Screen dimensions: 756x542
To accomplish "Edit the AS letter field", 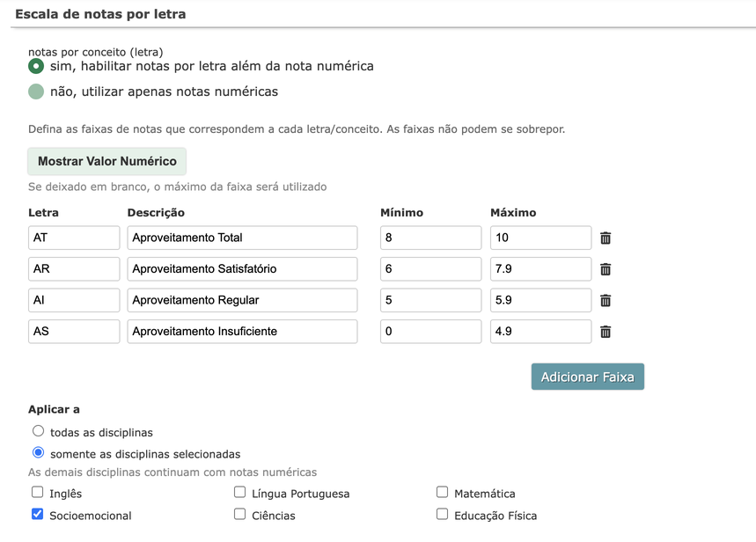I will 74,332.
